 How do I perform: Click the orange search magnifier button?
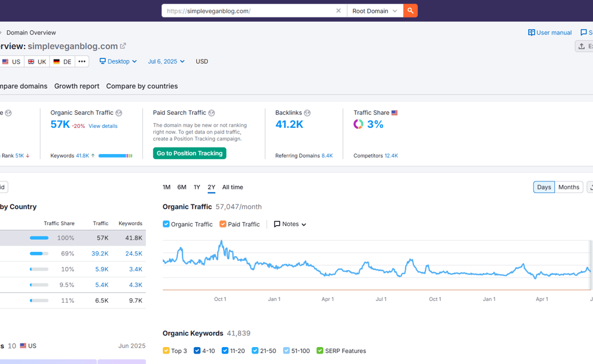click(410, 10)
